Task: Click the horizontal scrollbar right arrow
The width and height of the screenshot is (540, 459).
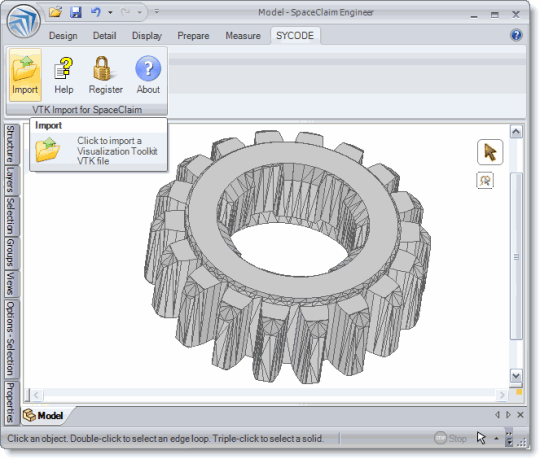Action: tap(501, 395)
